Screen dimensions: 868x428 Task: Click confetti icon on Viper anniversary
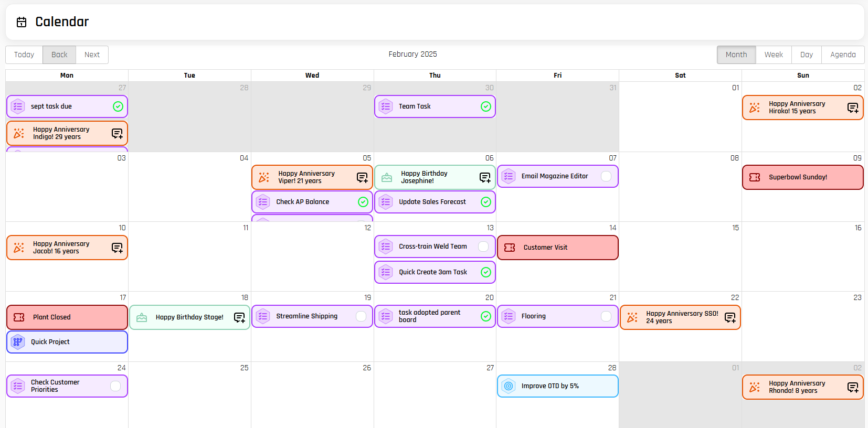pos(264,177)
